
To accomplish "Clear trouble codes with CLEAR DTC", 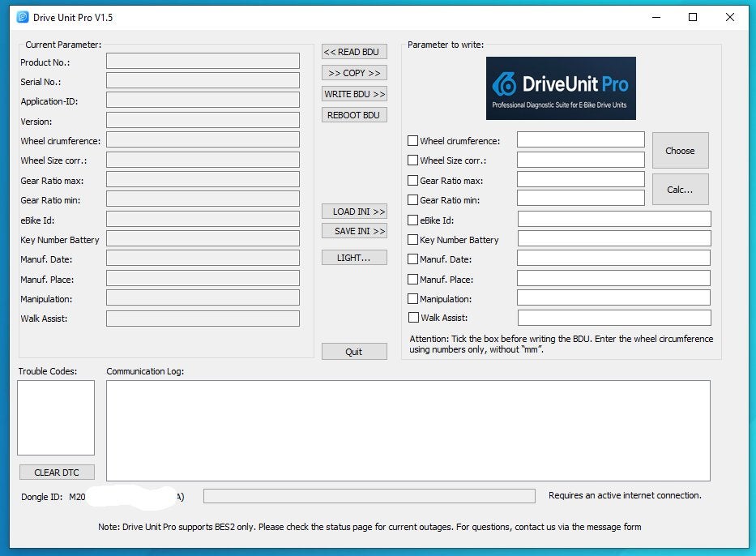I will (x=57, y=473).
